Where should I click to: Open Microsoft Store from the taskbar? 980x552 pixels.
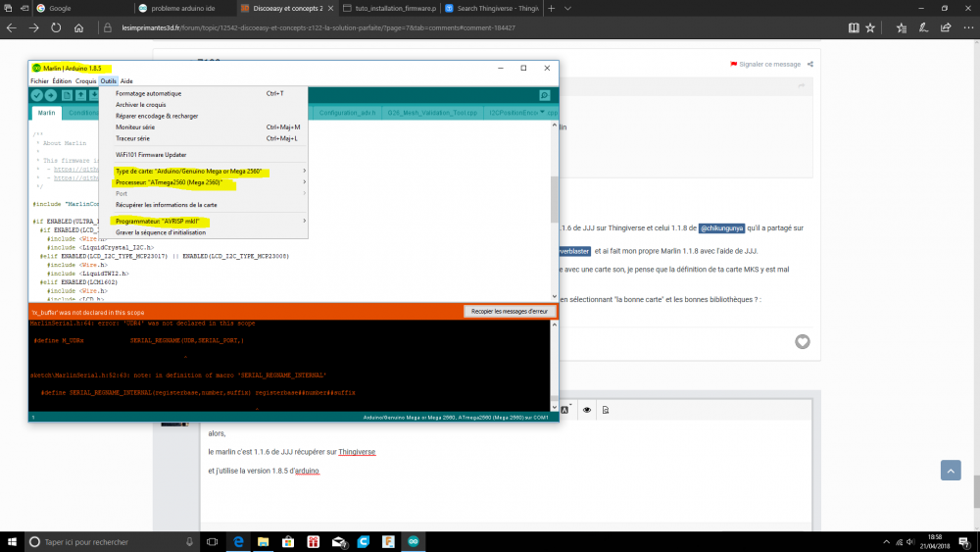click(x=288, y=541)
